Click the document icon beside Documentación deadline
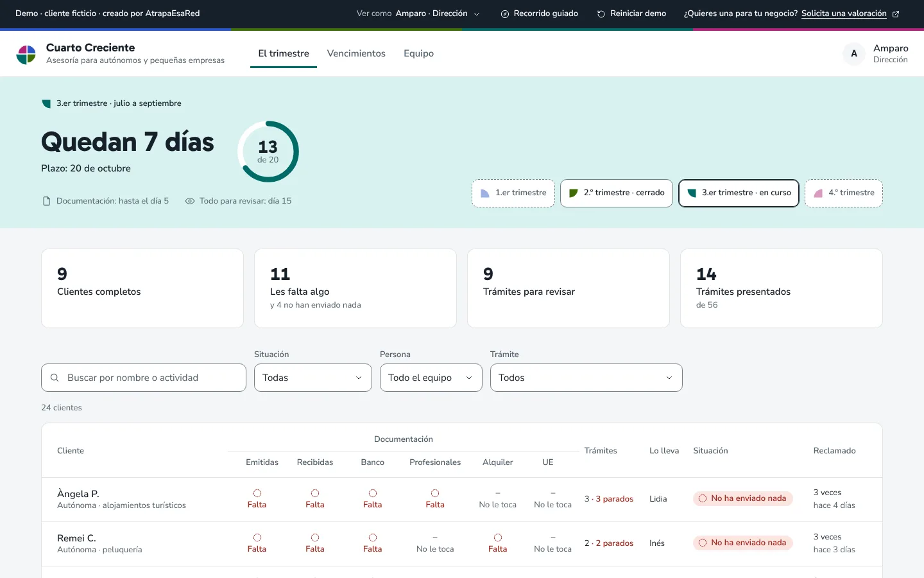The image size is (924, 578). (x=46, y=201)
